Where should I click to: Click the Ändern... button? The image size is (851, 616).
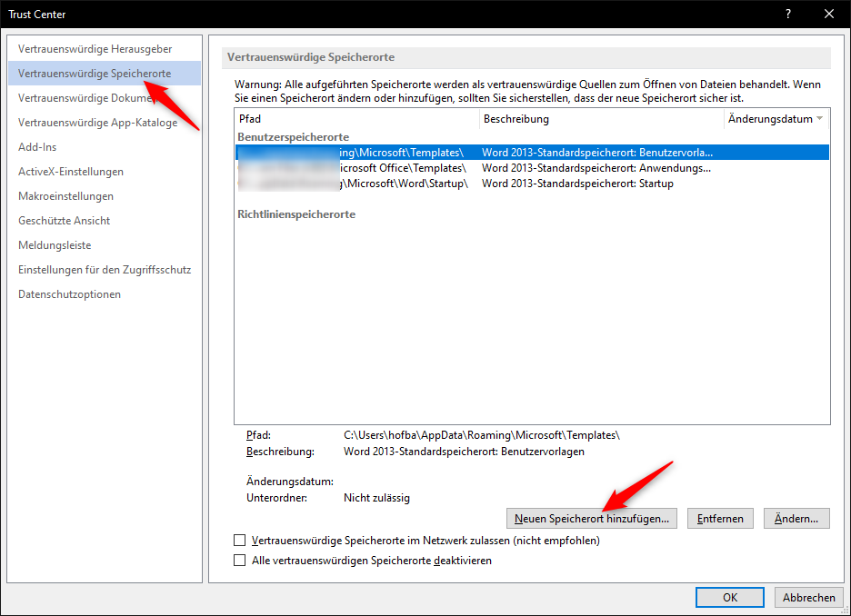[x=796, y=519]
